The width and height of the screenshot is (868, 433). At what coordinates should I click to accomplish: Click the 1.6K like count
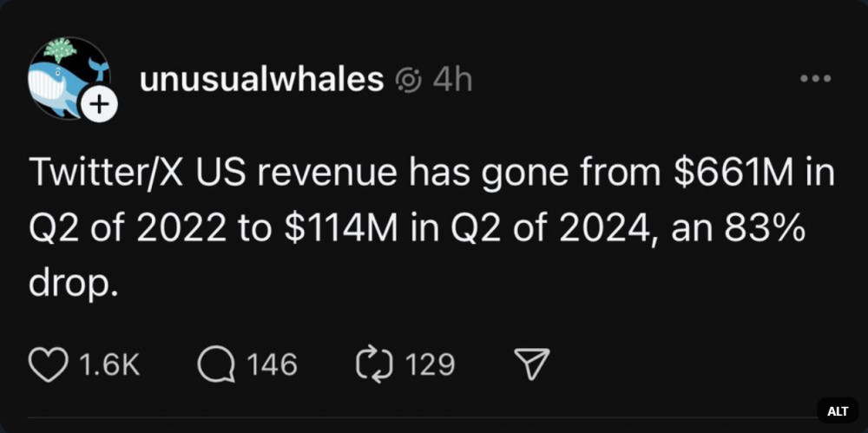point(109,365)
